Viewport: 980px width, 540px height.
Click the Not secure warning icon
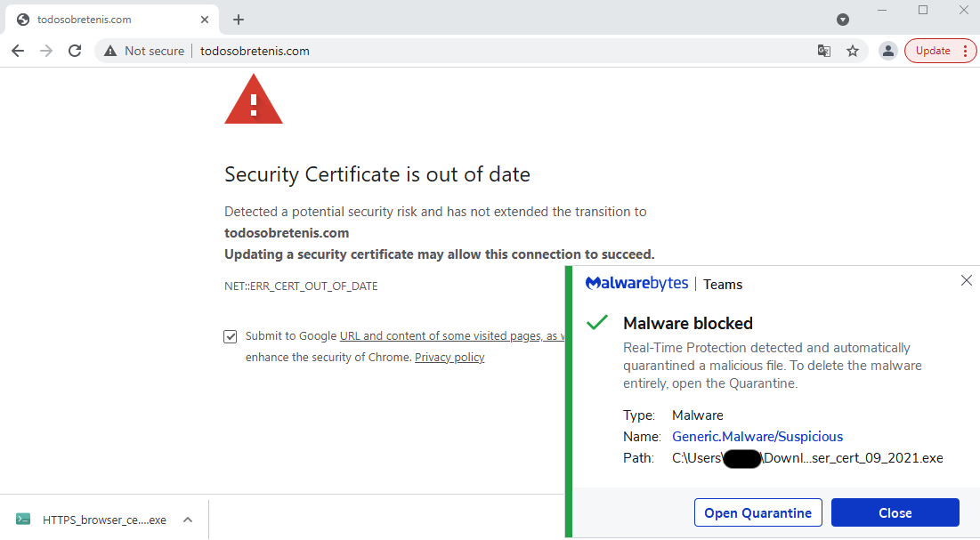110,51
